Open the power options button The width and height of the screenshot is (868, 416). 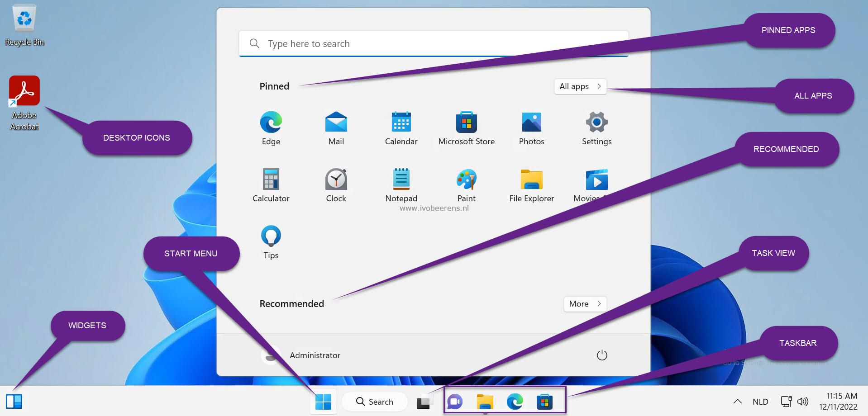[x=602, y=355]
